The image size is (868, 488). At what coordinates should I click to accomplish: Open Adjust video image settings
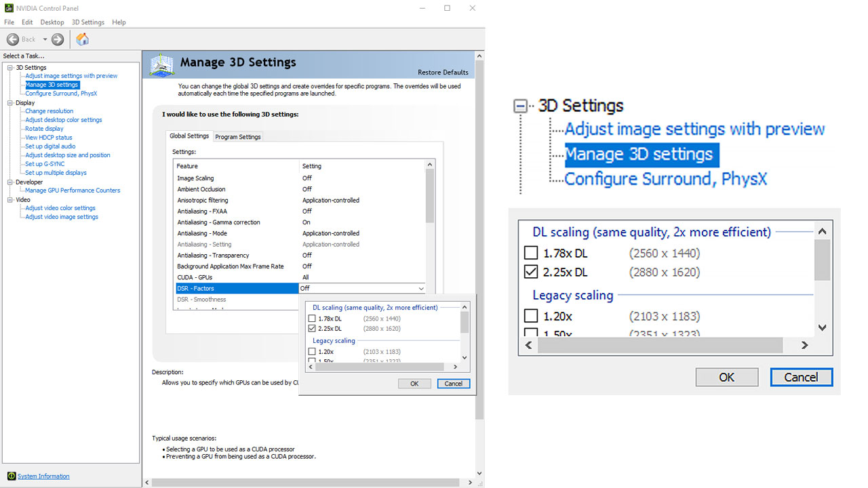pos(62,217)
